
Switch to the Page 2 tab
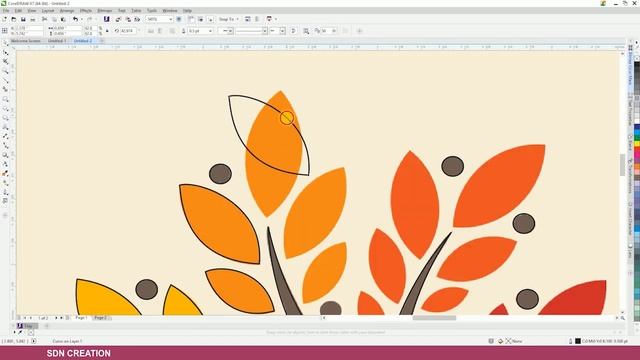pos(100,318)
